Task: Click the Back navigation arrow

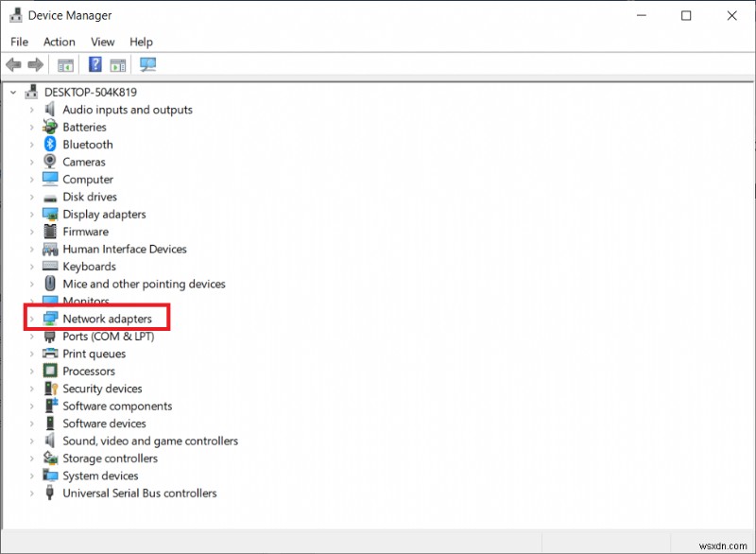Action: [x=12, y=64]
